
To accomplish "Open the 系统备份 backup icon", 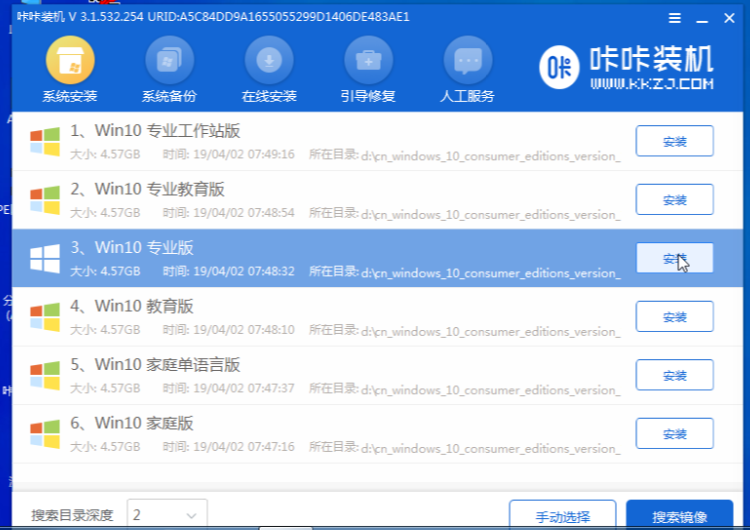I will pos(169,61).
